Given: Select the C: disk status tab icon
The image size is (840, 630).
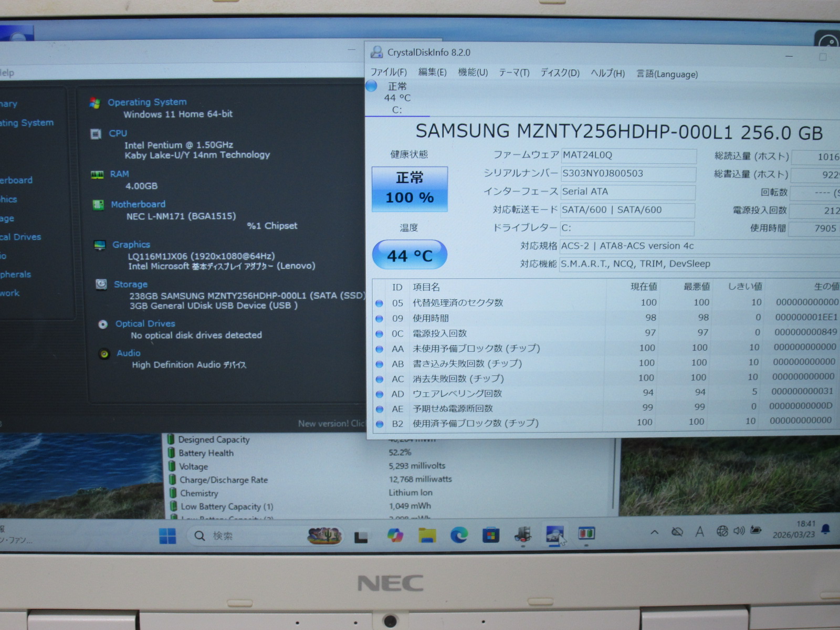Looking at the screenshot, I should pyautogui.click(x=372, y=86).
